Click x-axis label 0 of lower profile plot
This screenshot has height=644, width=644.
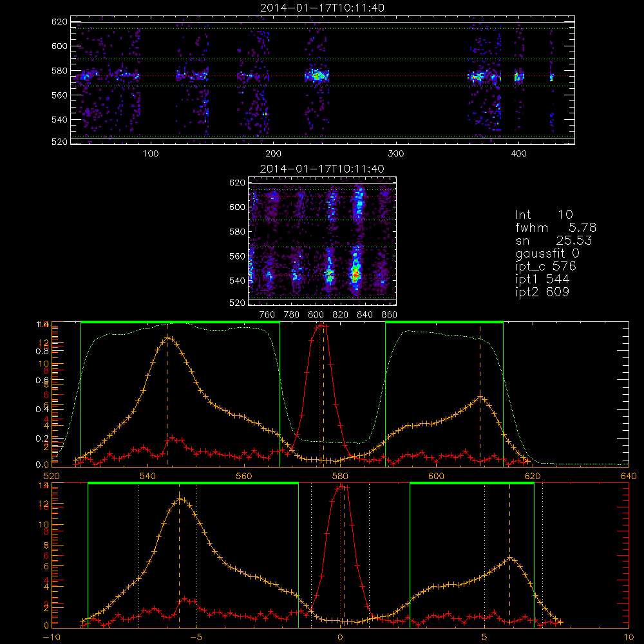[x=340, y=637]
